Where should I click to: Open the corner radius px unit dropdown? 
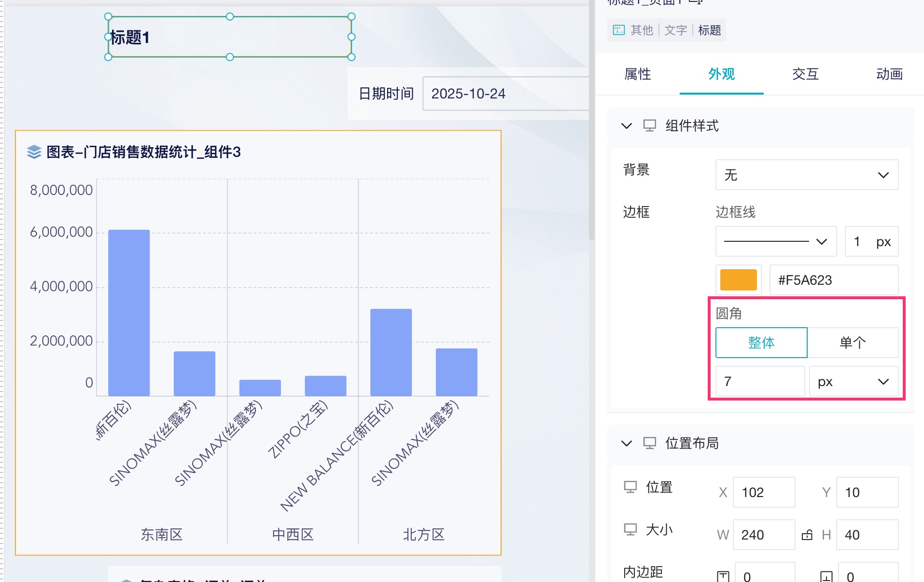click(x=854, y=382)
